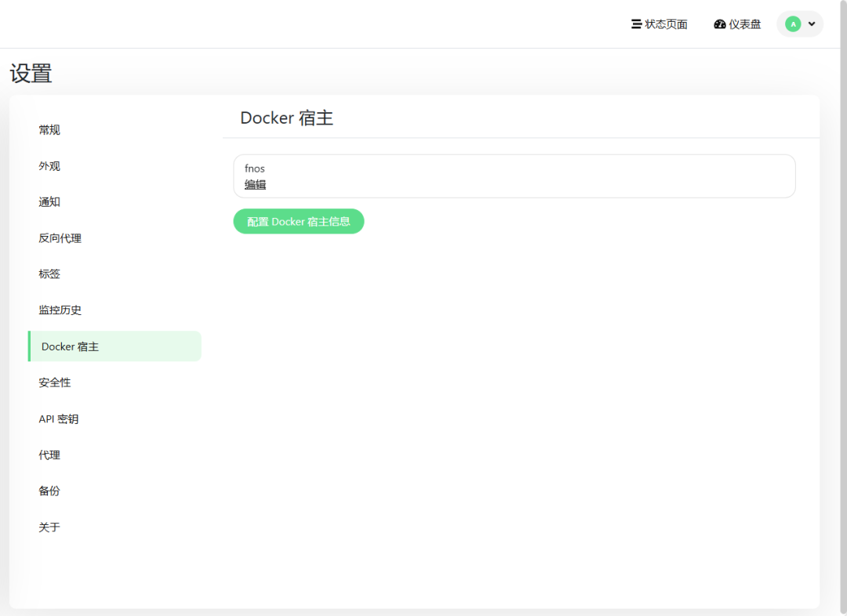Open the 常规 settings section
The image size is (847, 616).
pos(49,130)
